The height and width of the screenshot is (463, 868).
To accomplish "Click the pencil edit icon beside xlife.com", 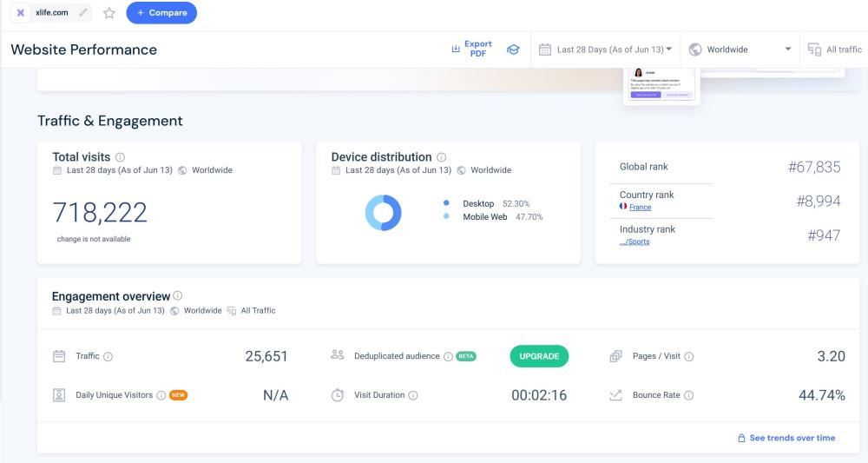I will (83, 13).
